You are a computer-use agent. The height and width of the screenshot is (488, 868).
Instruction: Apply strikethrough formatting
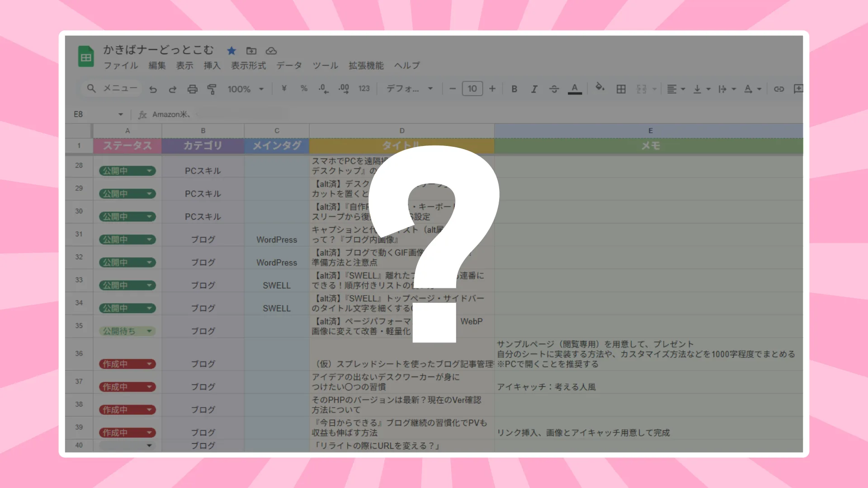(x=554, y=89)
